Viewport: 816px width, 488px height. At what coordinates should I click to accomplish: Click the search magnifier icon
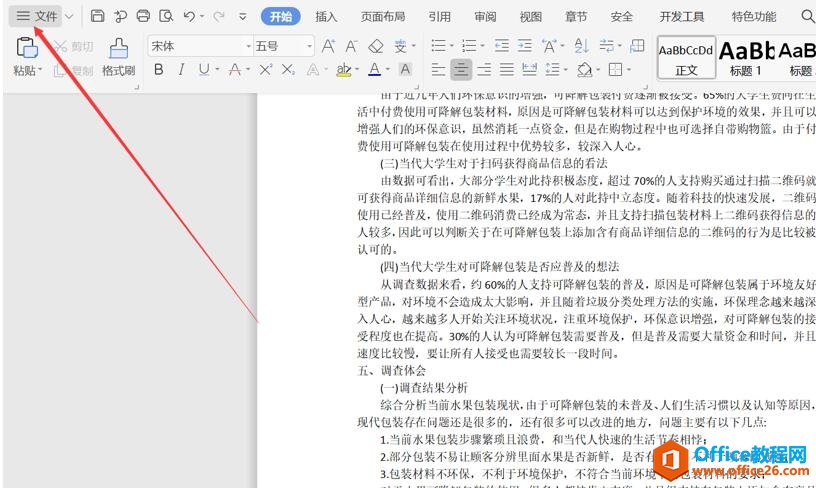coord(808,16)
